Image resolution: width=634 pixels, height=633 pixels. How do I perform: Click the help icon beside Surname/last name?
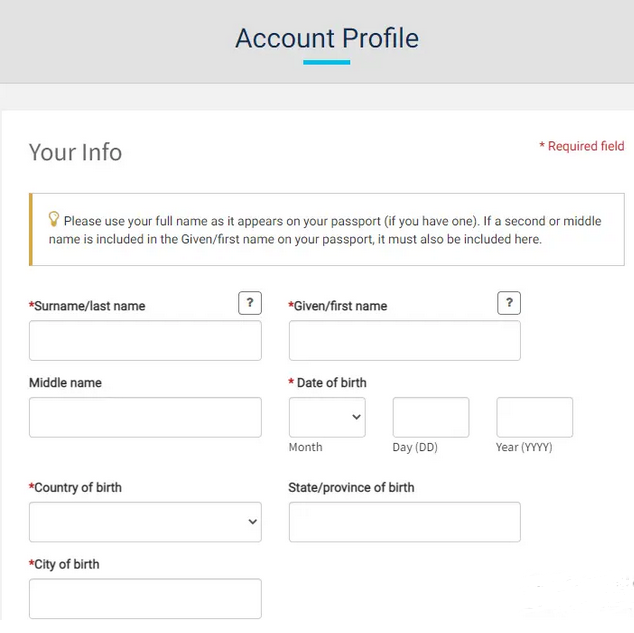(x=249, y=303)
